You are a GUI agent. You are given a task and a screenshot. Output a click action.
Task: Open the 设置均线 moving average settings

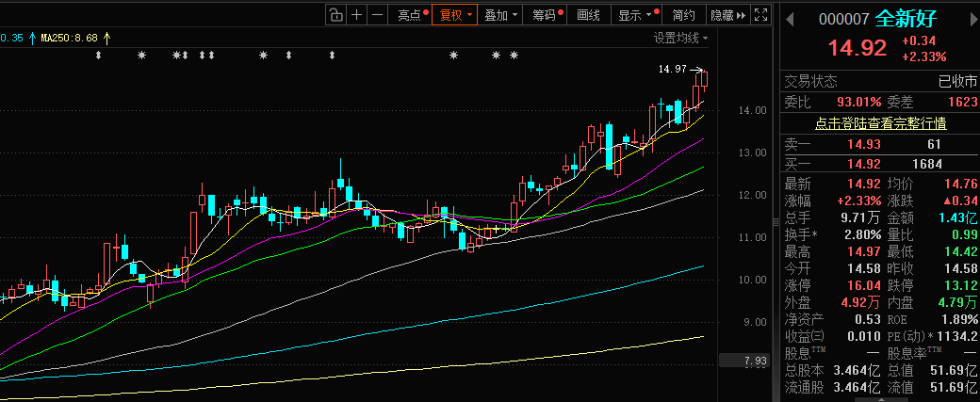click(681, 38)
